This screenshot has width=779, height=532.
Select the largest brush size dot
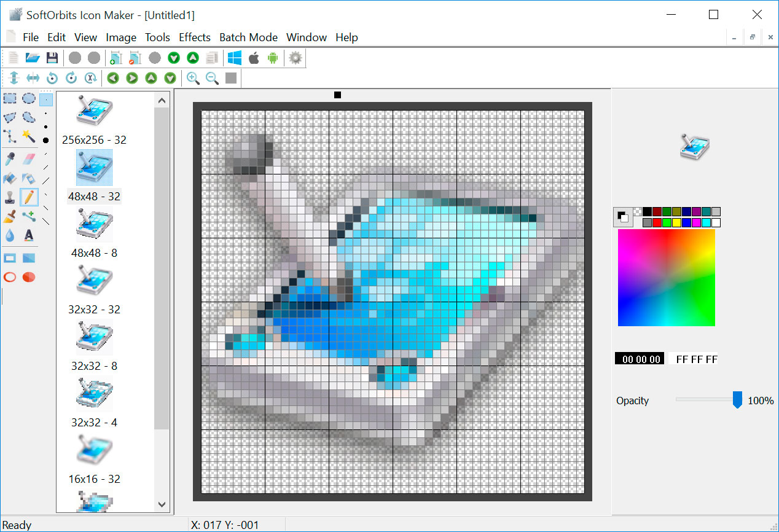(x=46, y=140)
